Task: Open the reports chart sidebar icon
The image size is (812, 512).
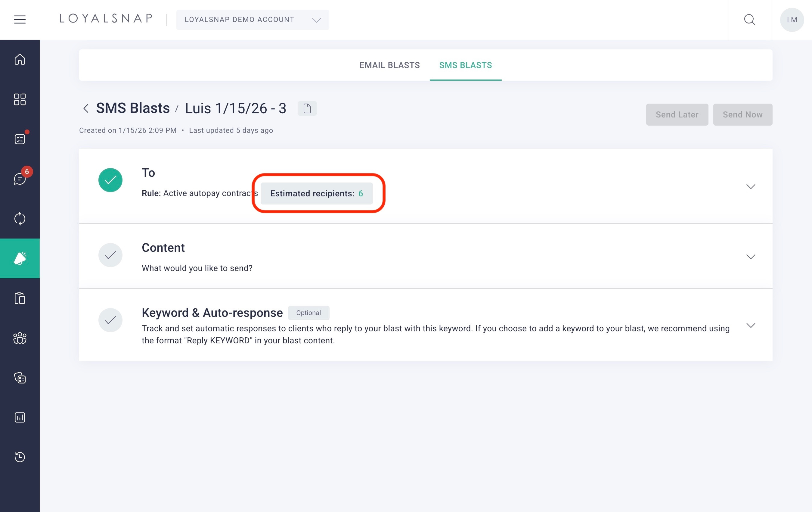Action: (x=20, y=417)
